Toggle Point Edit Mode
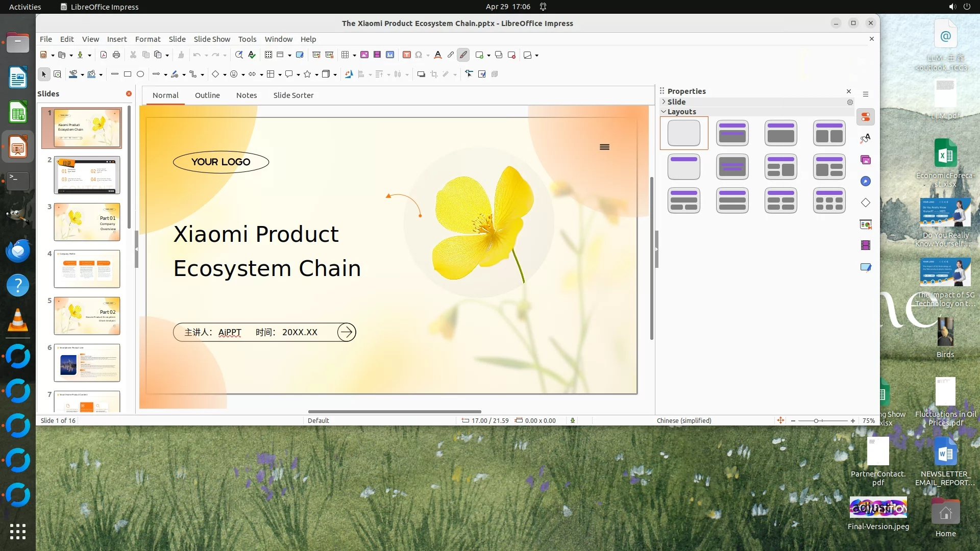The image size is (980, 551). coord(469,74)
